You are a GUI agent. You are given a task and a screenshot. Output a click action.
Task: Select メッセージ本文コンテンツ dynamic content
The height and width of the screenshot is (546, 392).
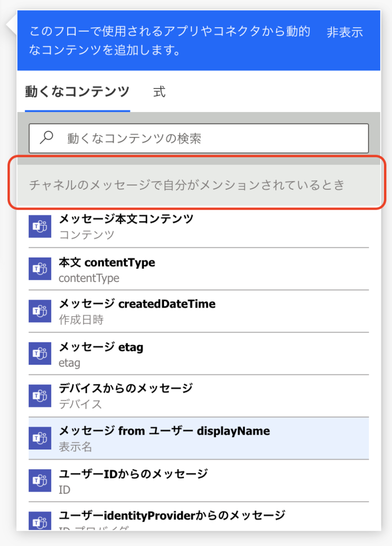(x=199, y=227)
